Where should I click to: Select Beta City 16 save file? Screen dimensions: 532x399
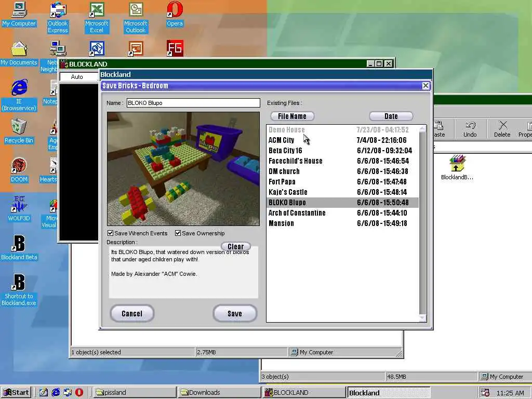pos(343,151)
